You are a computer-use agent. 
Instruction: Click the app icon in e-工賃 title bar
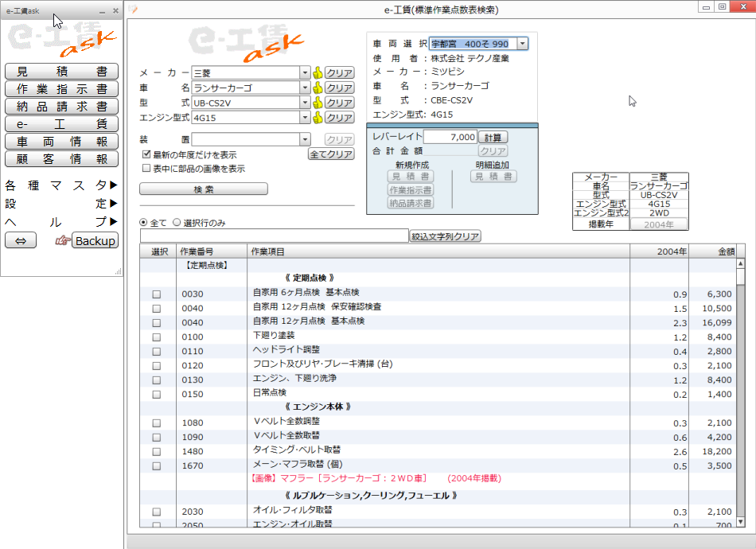(x=133, y=10)
